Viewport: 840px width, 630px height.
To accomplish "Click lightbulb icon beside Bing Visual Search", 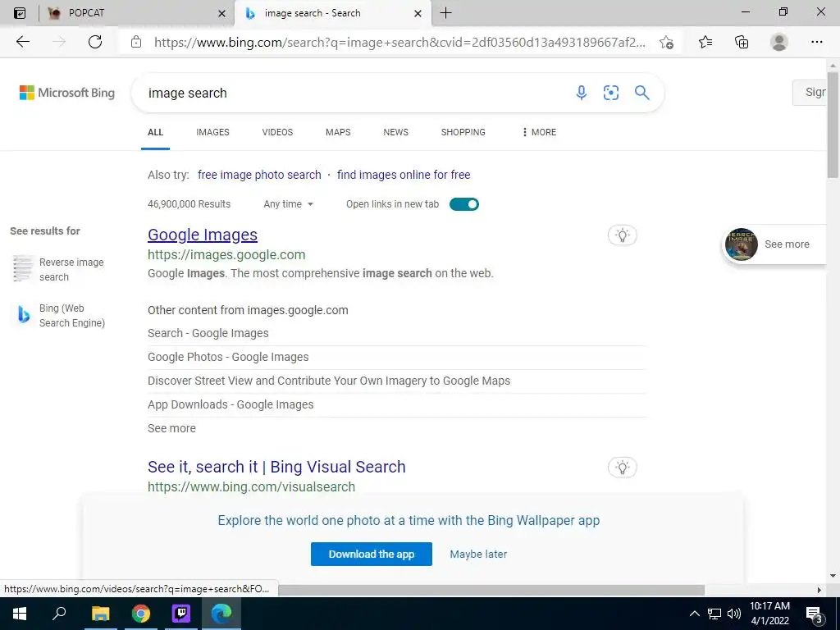I will coord(623,467).
